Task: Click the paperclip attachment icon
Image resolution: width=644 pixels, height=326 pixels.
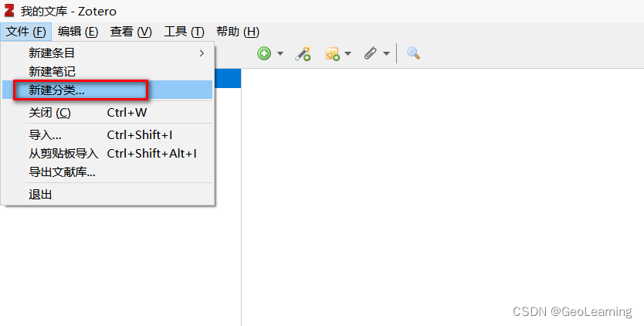Action: pos(371,53)
